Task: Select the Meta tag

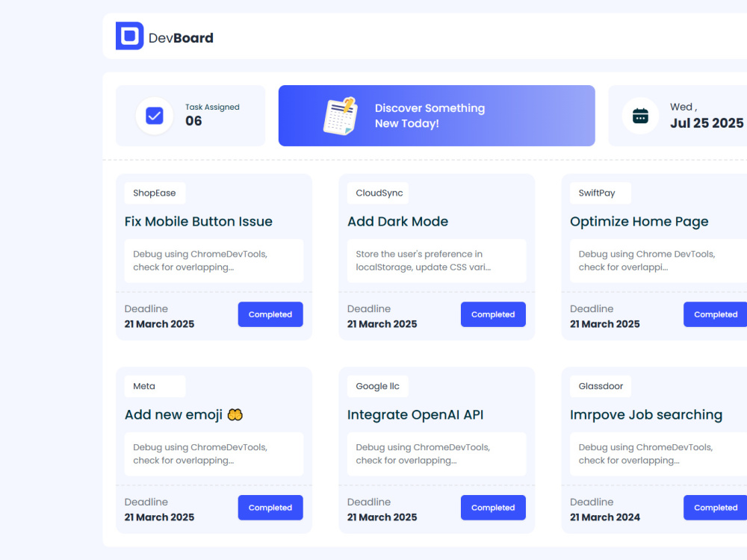Action: click(155, 387)
